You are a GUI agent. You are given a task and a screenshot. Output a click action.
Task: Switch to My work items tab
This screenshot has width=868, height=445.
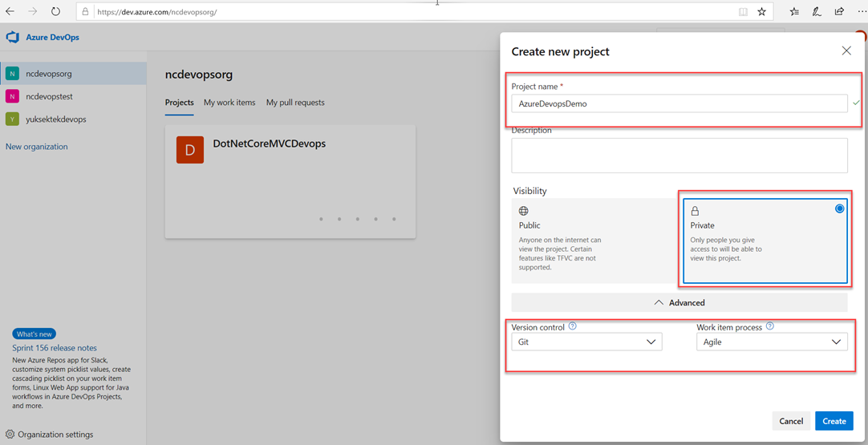(x=229, y=103)
